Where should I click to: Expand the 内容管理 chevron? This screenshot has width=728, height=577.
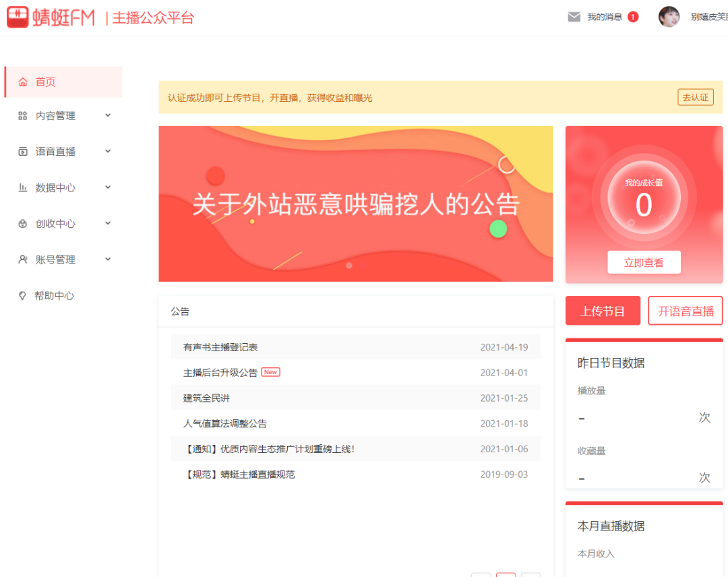(108, 115)
